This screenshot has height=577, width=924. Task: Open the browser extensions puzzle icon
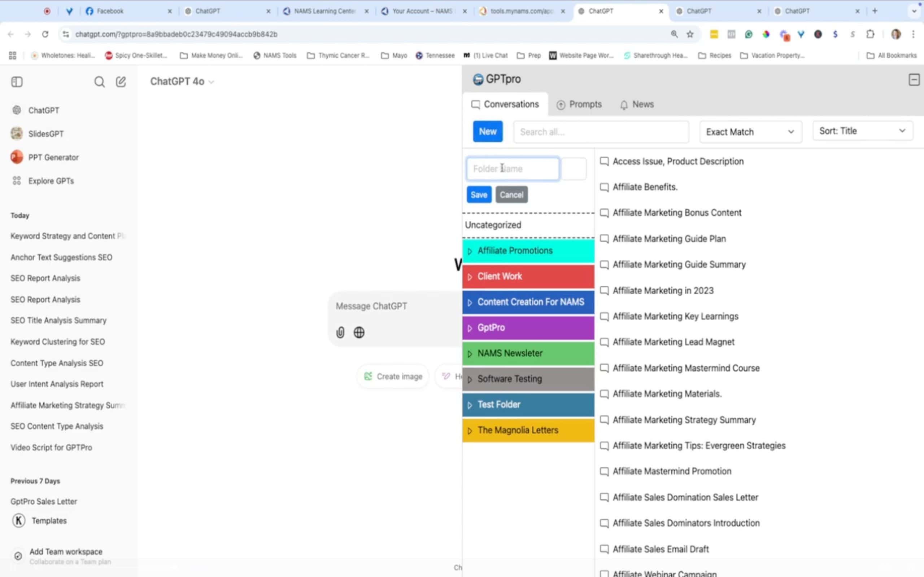(870, 34)
